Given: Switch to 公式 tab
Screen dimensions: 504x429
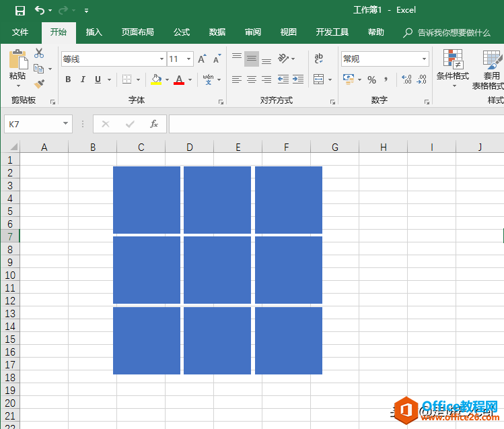Looking at the screenshot, I should point(182,32).
